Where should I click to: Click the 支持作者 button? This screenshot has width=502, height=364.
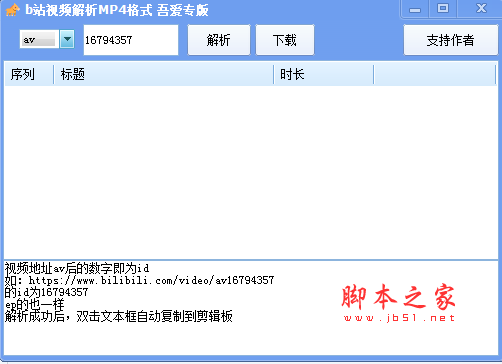click(x=451, y=40)
